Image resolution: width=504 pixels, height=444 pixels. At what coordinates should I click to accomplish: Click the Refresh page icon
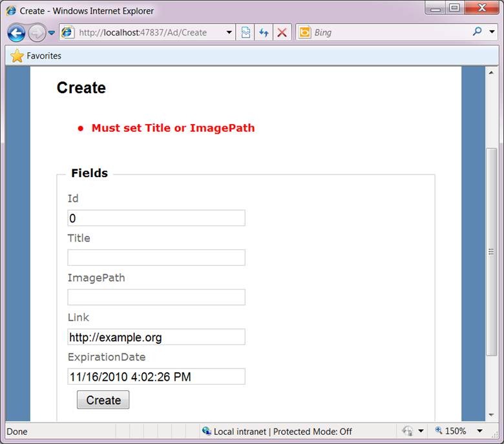[x=264, y=32]
